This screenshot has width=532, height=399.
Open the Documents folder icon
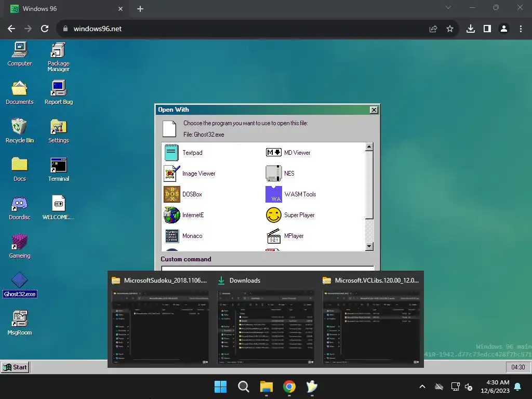pos(19,92)
